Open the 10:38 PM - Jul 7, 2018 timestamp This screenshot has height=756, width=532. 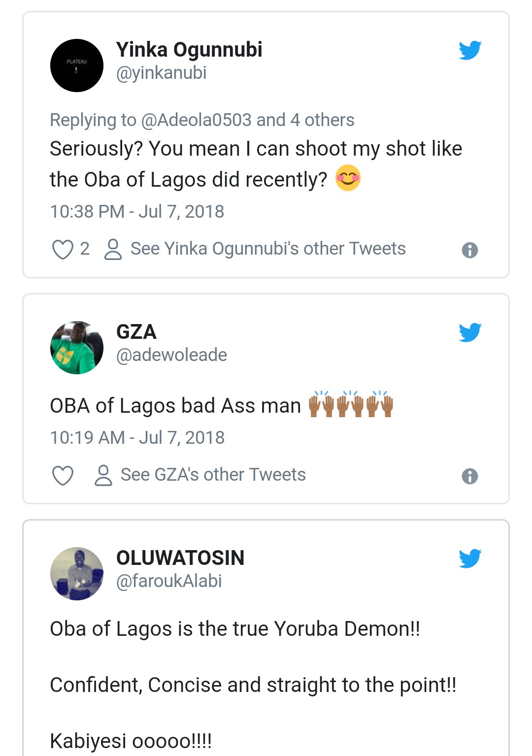(x=137, y=212)
